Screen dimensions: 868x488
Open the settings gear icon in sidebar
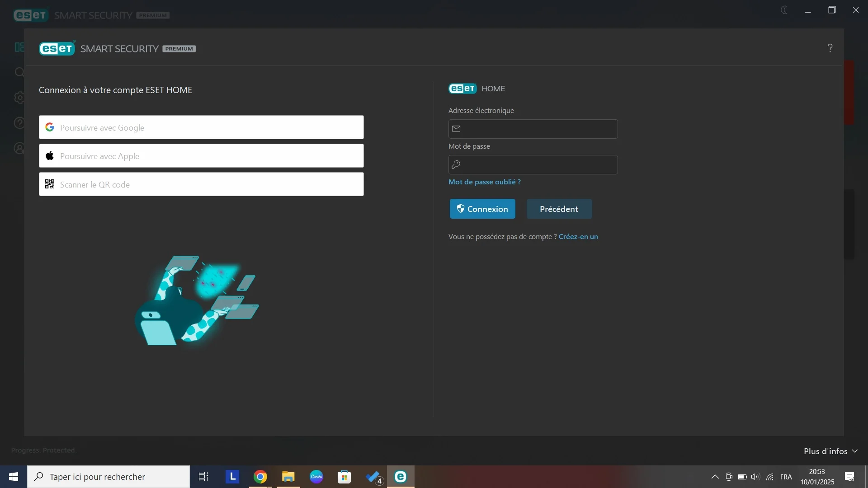tap(19, 98)
